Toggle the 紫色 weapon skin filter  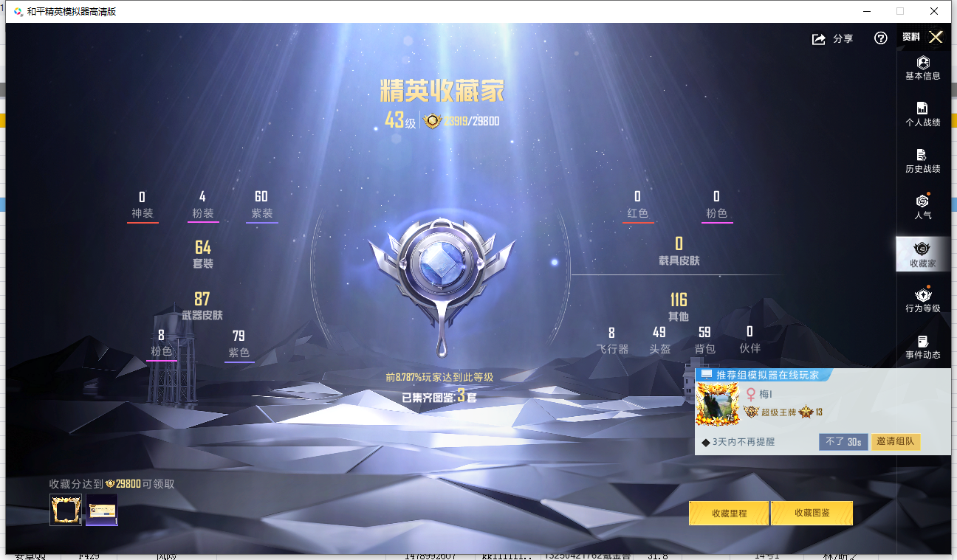(239, 352)
